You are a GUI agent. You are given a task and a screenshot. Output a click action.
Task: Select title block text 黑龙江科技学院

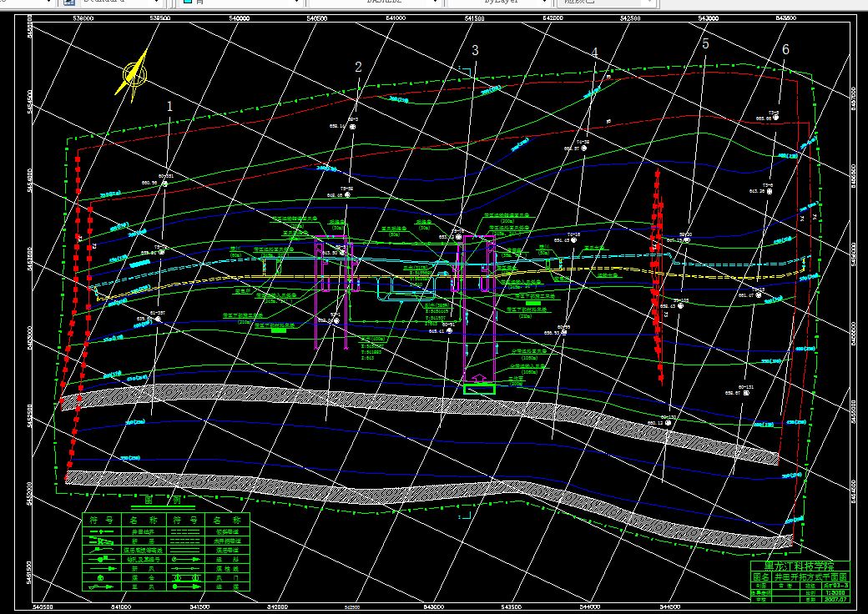(x=800, y=566)
